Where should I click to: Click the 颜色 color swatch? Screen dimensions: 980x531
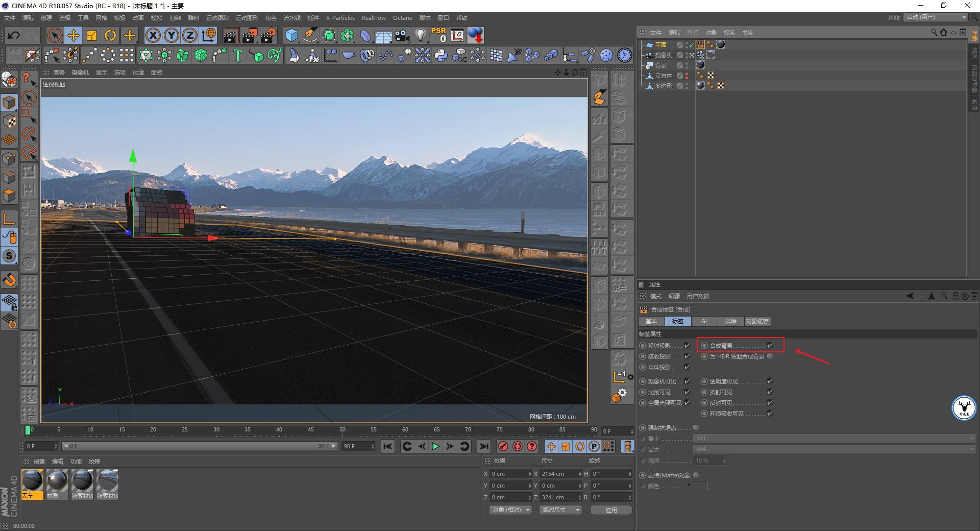(700, 486)
